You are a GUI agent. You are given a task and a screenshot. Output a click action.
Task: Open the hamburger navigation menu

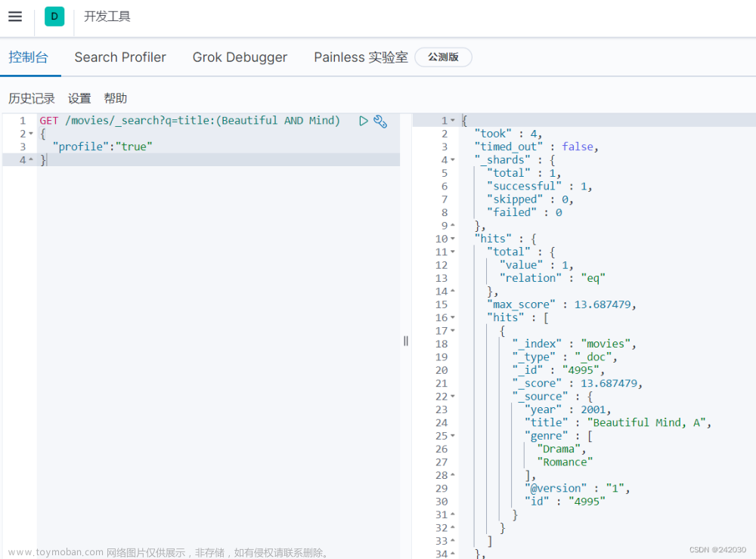[15, 17]
